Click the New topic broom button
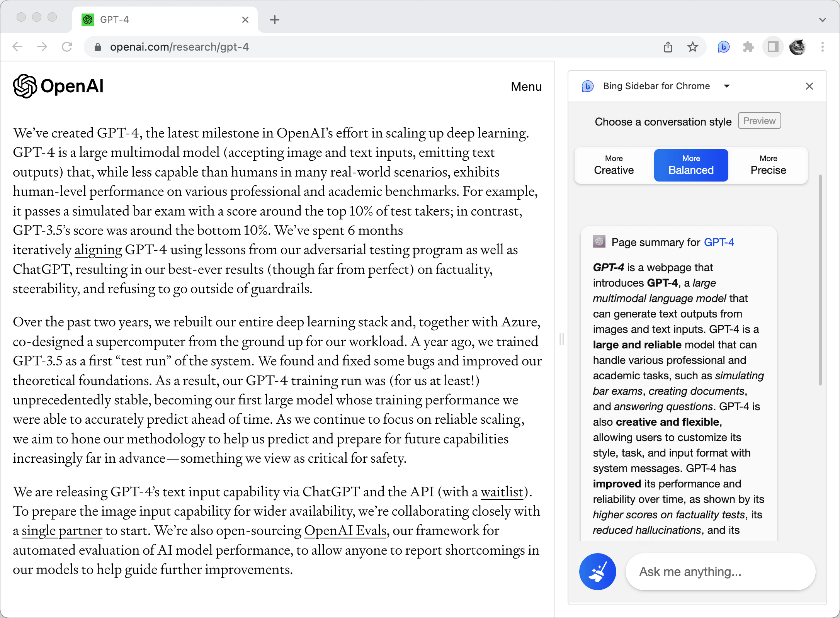 tap(597, 572)
